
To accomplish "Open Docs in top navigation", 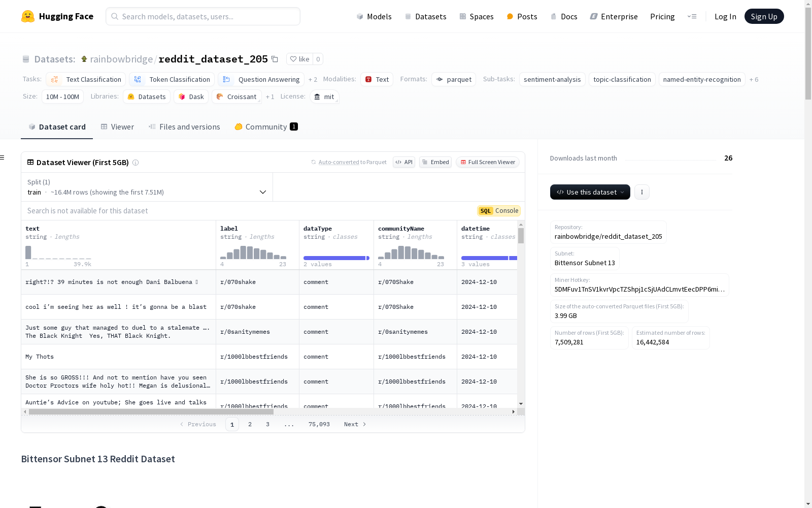I will (564, 16).
